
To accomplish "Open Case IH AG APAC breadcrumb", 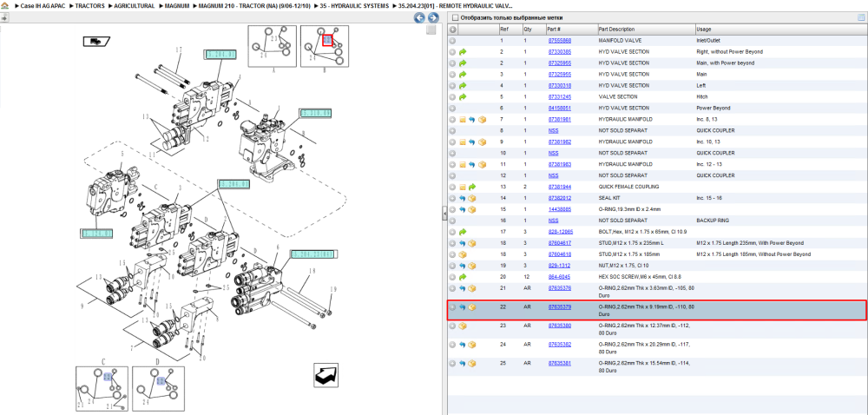I will coord(43,6).
